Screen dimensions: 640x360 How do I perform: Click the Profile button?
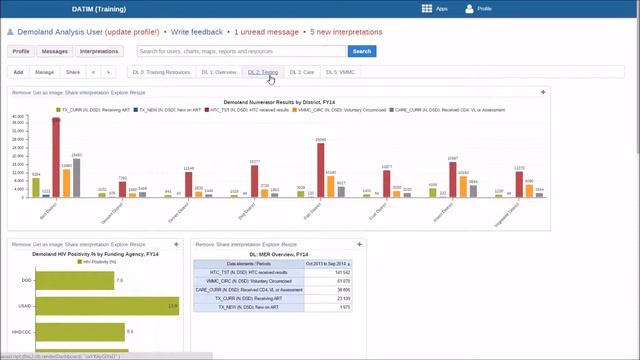click(x=21, y=51)
